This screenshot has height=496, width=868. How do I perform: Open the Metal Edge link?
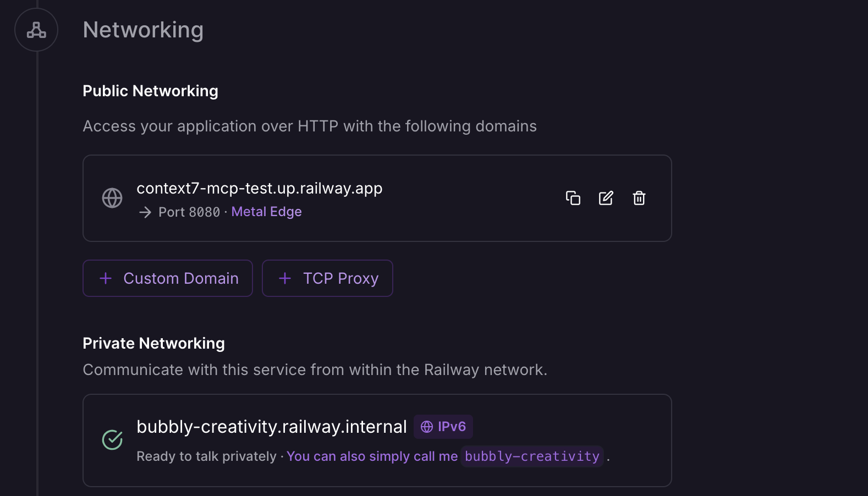click(266, 211)
